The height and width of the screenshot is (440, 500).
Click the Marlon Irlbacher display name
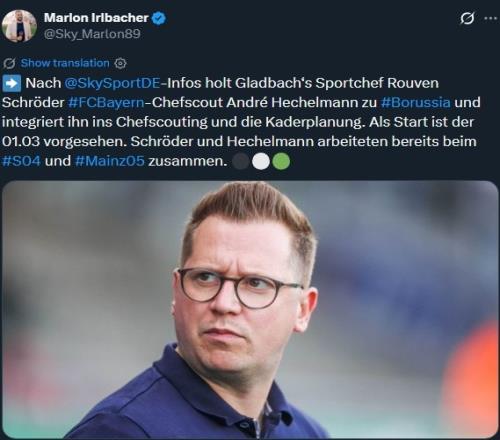(96, 18)
